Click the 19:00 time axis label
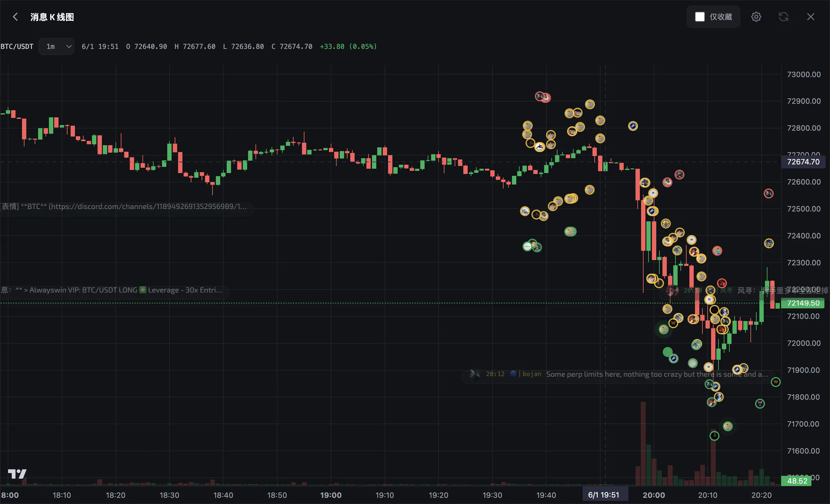 (x=330, y=495)
